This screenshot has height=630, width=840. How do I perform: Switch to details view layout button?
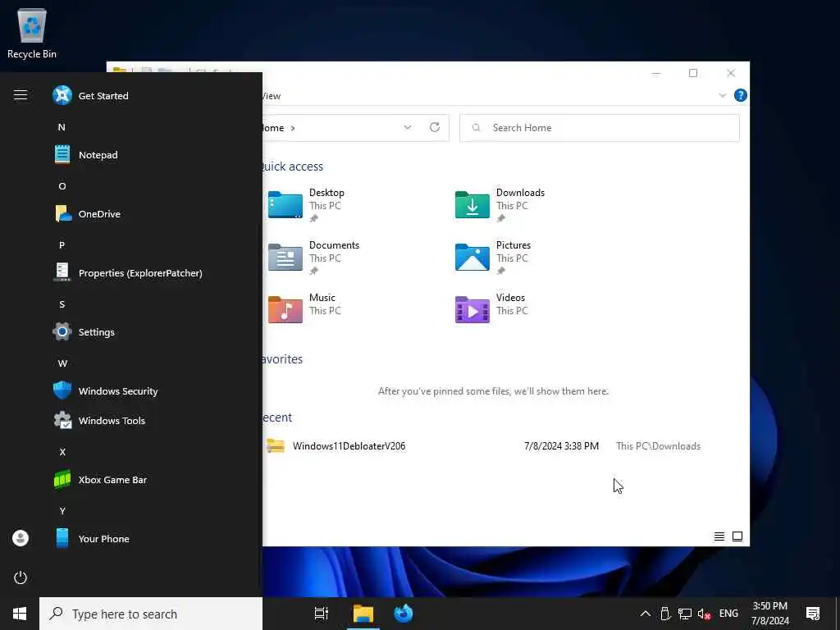point(719,536)
